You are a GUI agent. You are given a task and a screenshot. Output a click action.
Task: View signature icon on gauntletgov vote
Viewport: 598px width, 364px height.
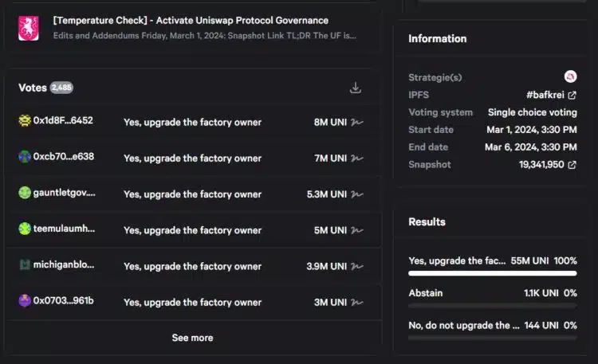click(x=357, y=194)
